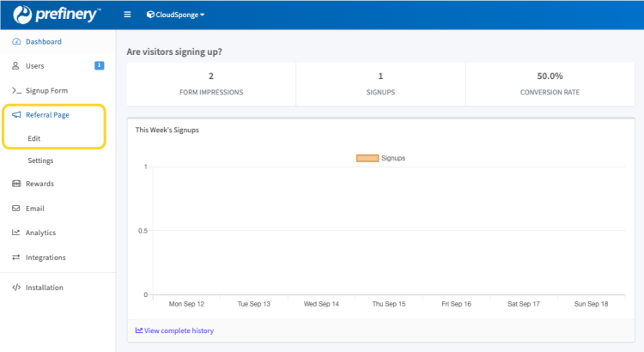Click the Installation code icon
This screenshot has width=644, height=352.
click(16, 288)
